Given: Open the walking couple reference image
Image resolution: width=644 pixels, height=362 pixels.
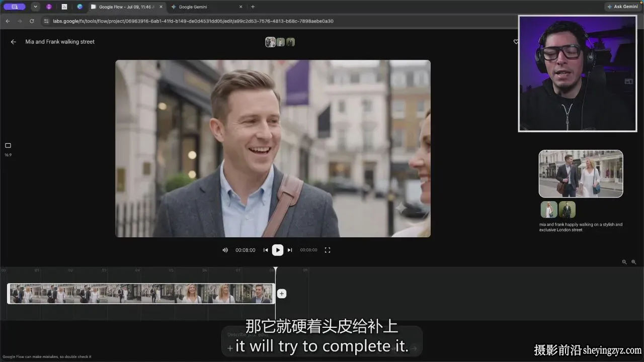Looking at the screenshot, I should (581, 174).
